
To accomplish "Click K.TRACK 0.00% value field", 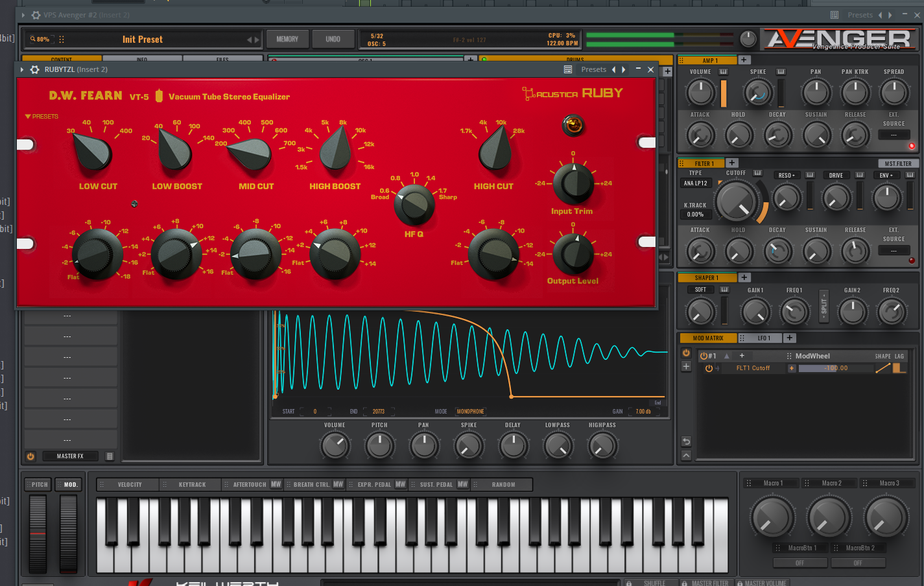I will (695, 215).
